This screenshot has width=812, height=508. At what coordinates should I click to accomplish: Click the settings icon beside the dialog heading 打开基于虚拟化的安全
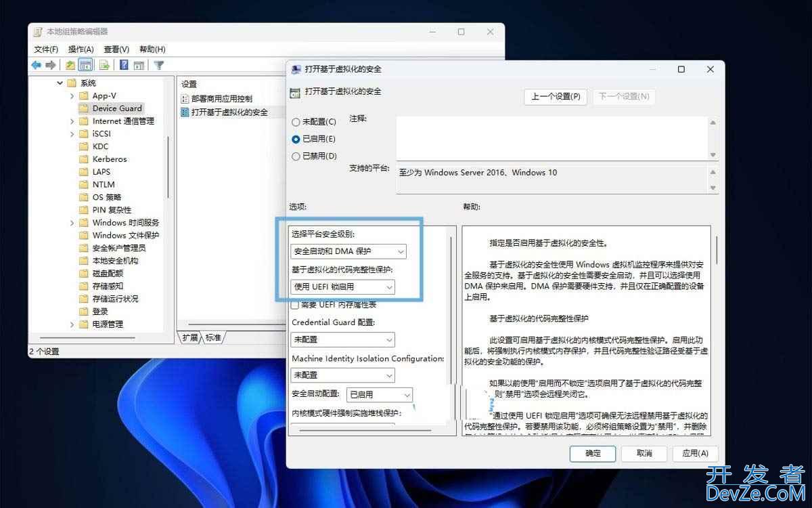pos(294,93)
